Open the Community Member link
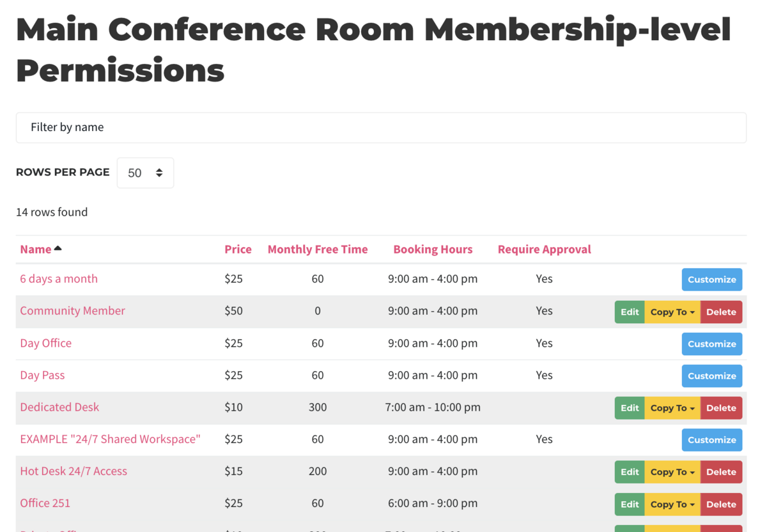This screenshot has width=767, height=532. (72, 311)
